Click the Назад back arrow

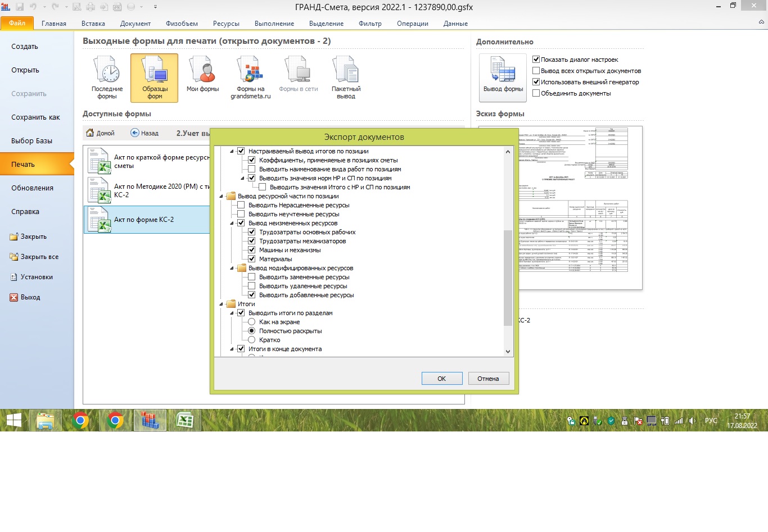pyautogui.click(x=135, y=133)
